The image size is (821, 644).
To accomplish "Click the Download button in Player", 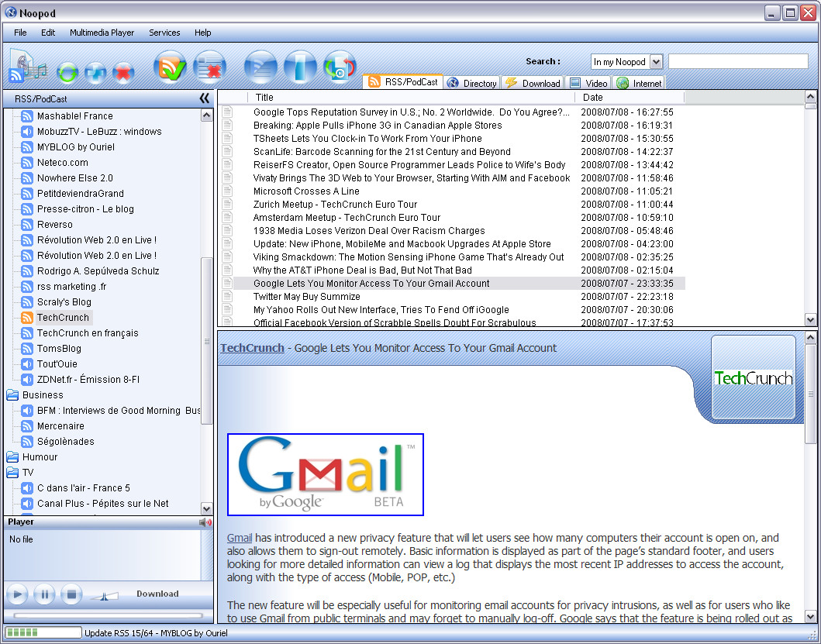I will point(157,594).
